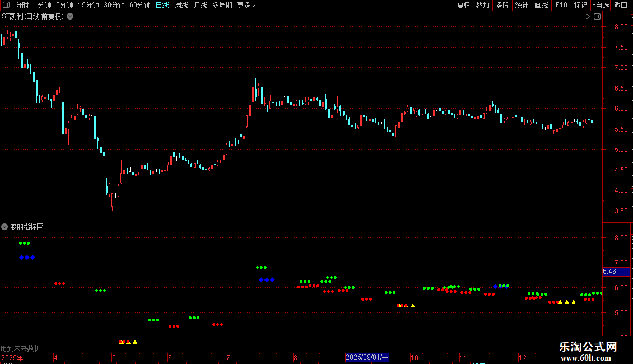Expand the 股朋指标网 indicator menu
The height and width of the screenshot is (364, 633).
click(x=4, y=227)
